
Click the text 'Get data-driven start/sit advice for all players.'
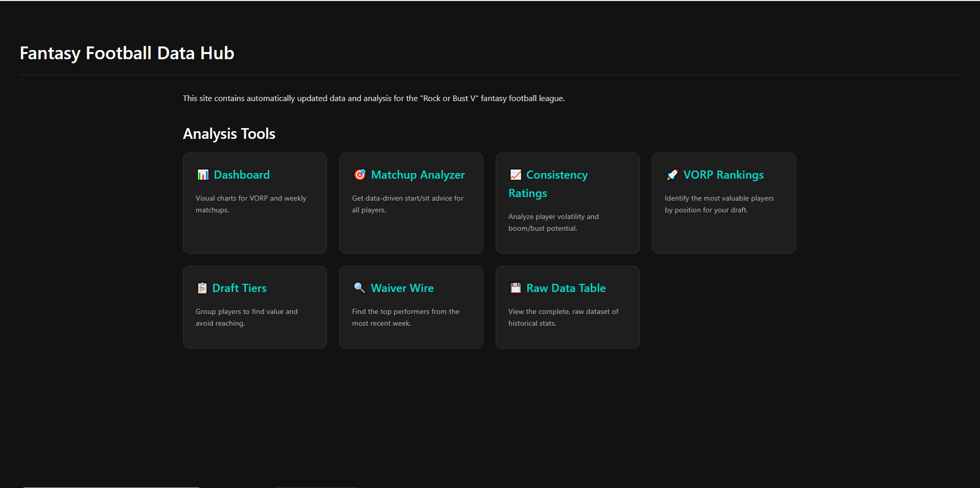[x=408, y=204]
